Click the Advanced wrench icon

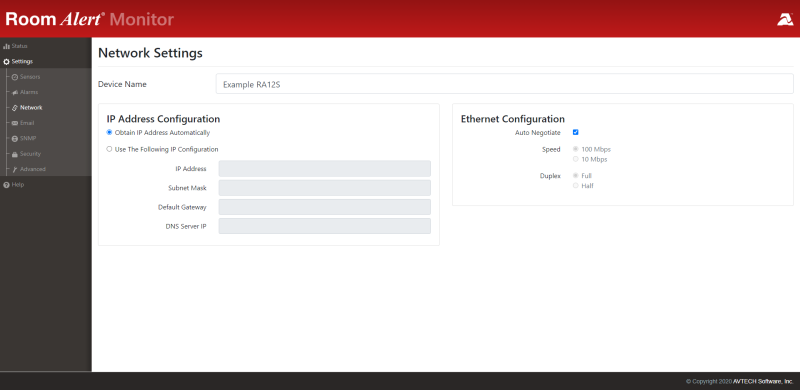[x=15, y=169]
